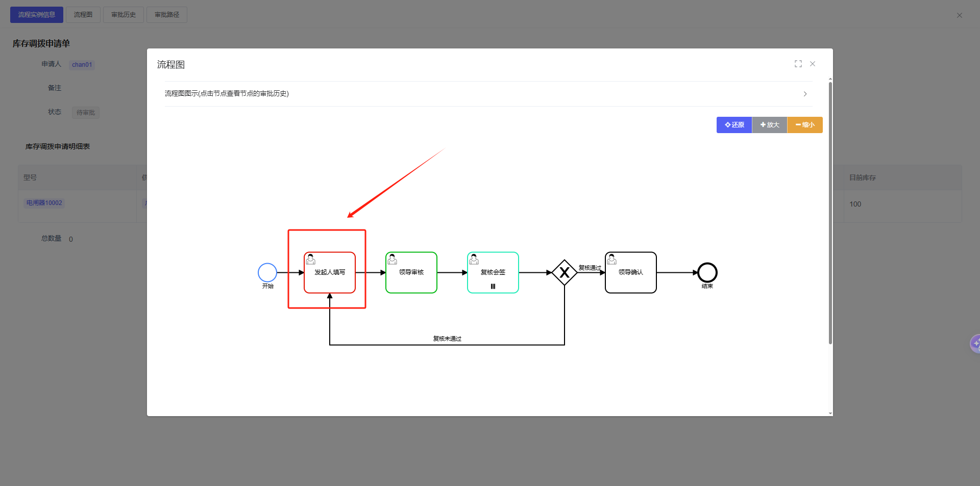Expand the 流程图图示 legend panel
The image size is (980, 486).
click(227, 94)
